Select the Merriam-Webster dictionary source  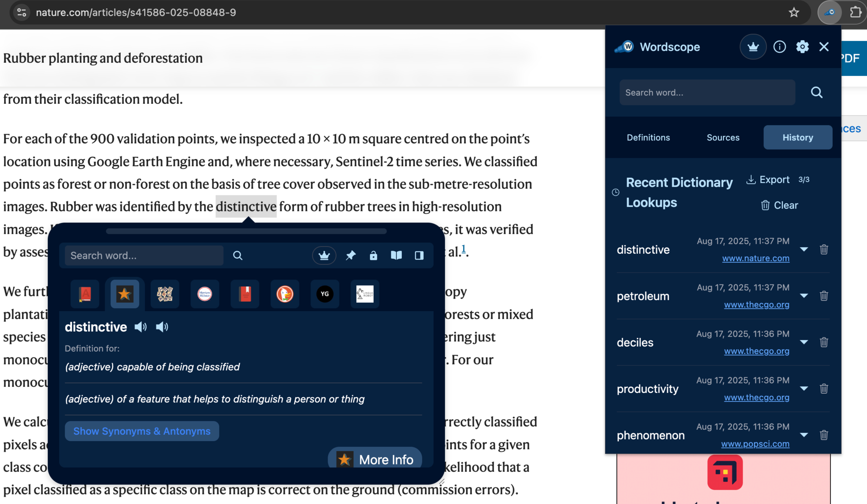pos(204,294)
